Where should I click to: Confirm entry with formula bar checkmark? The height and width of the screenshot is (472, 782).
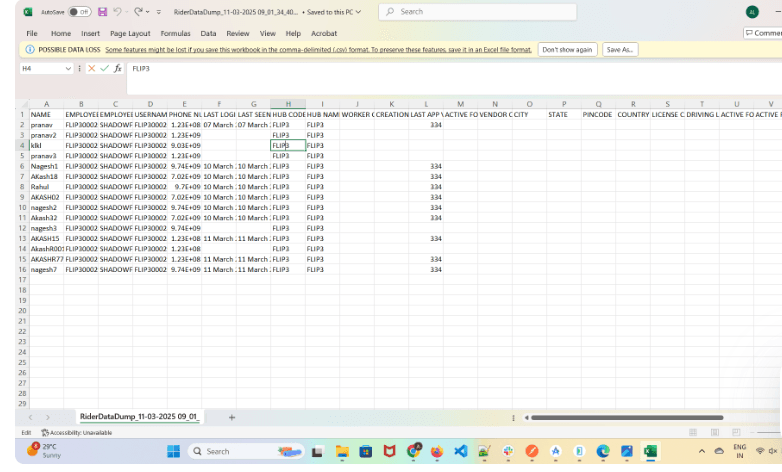point(104,68)
